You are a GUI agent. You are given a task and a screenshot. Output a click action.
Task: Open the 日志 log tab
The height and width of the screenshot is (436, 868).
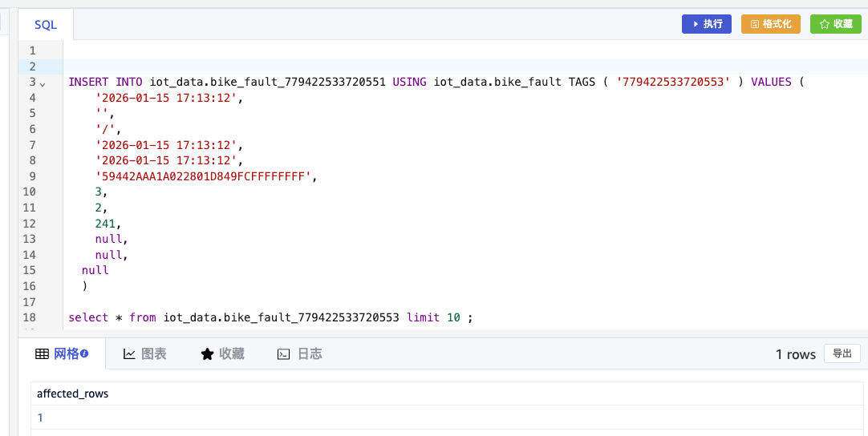point(300,353)
